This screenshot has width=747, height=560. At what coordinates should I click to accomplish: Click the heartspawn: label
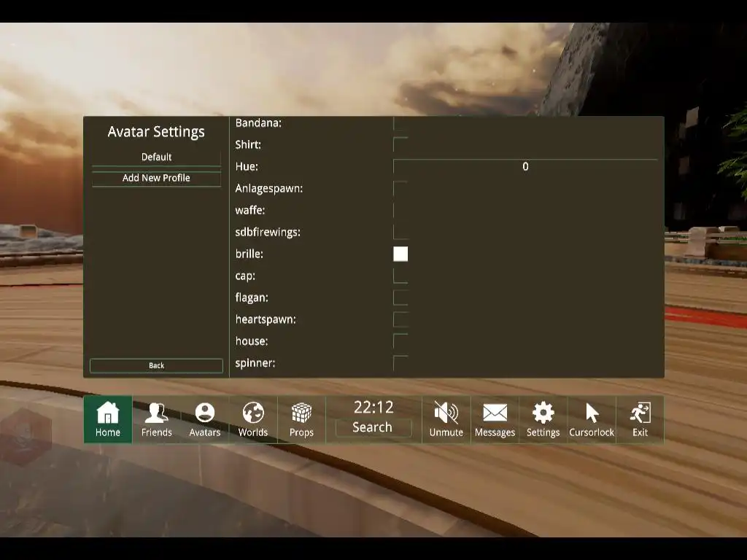tap(266, 319)
